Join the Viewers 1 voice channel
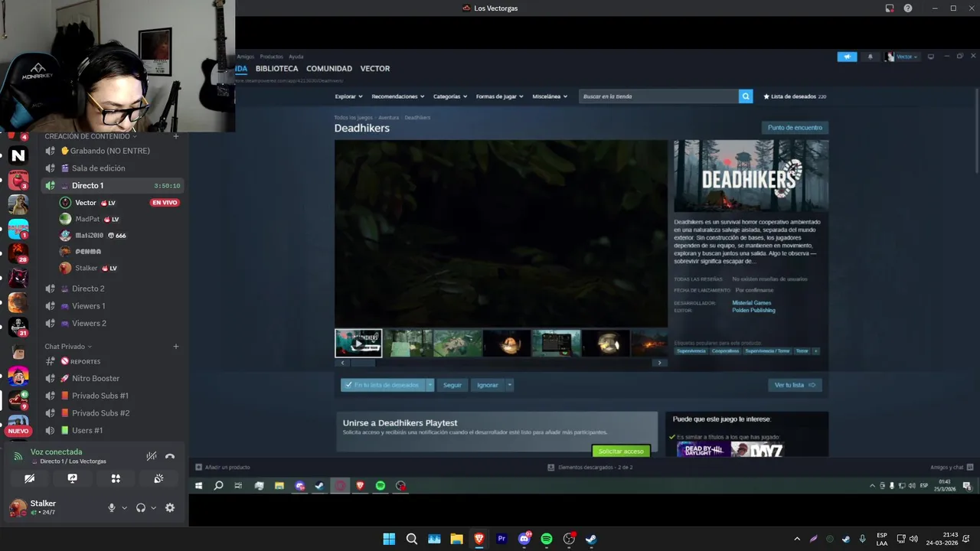Image resolution: width=980 pixels, height=551 pixels. [x=113, y=306]
